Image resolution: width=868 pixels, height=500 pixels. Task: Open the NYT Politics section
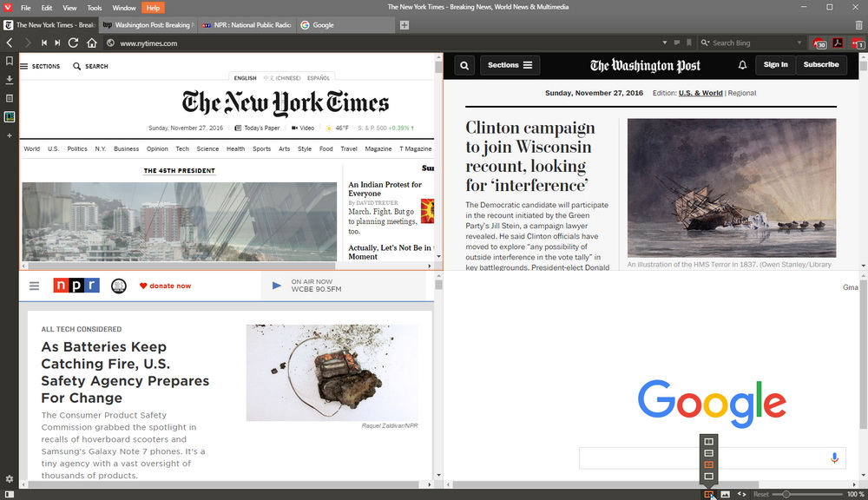77,149
